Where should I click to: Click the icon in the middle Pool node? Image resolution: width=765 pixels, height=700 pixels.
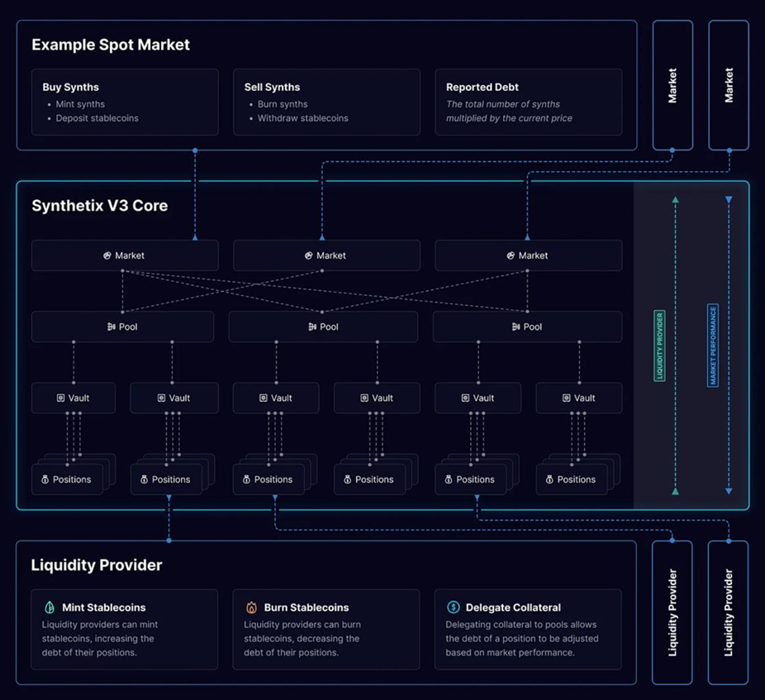(312, 326)
